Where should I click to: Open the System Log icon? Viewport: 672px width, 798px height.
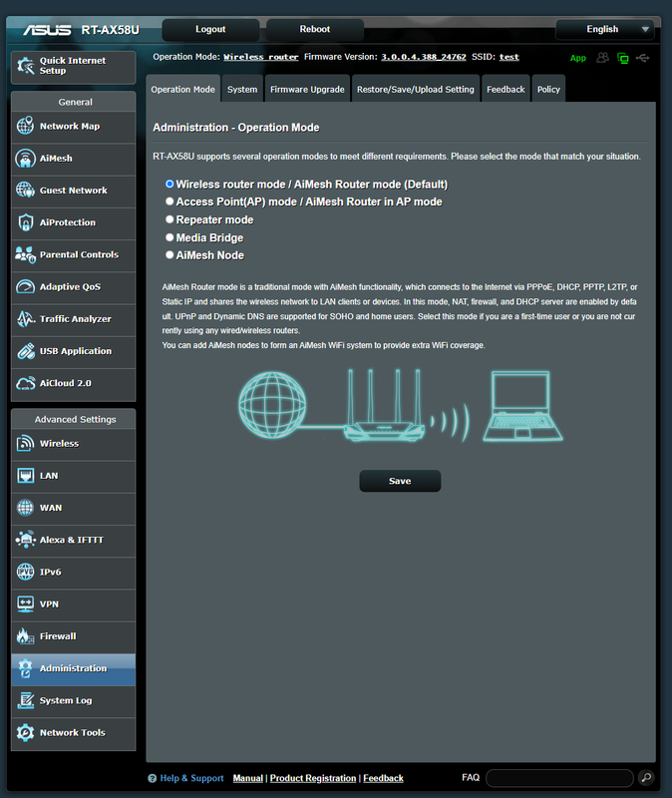coord(26,700)
